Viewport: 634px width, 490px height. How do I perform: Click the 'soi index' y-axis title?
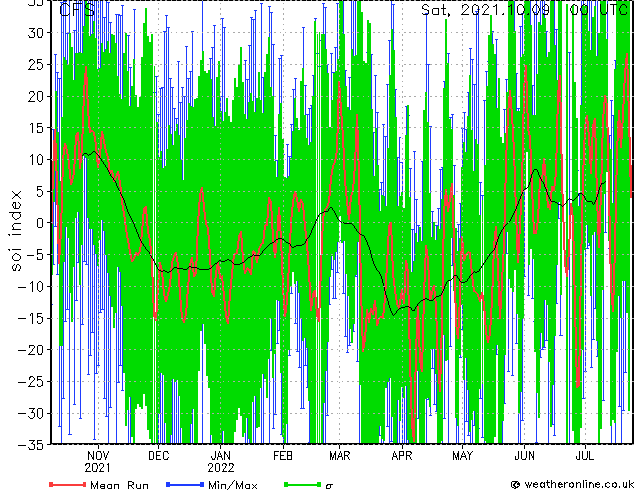click(x=15, y=231)
